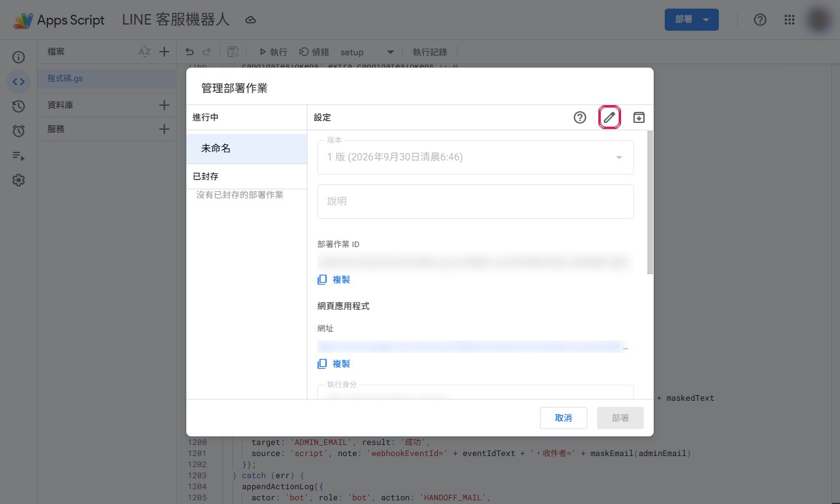Click the redo arrow in toolbar
Screen dimensions: 840x504
[x=207, y=52]
